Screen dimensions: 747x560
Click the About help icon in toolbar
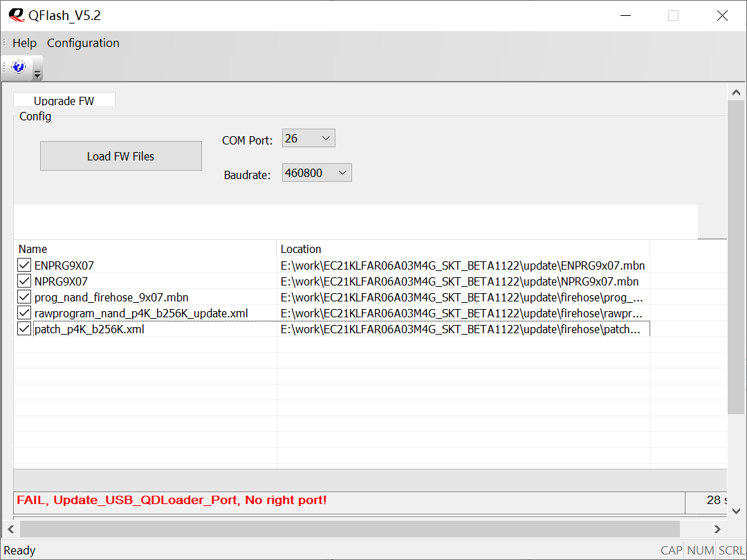[19, 66]
